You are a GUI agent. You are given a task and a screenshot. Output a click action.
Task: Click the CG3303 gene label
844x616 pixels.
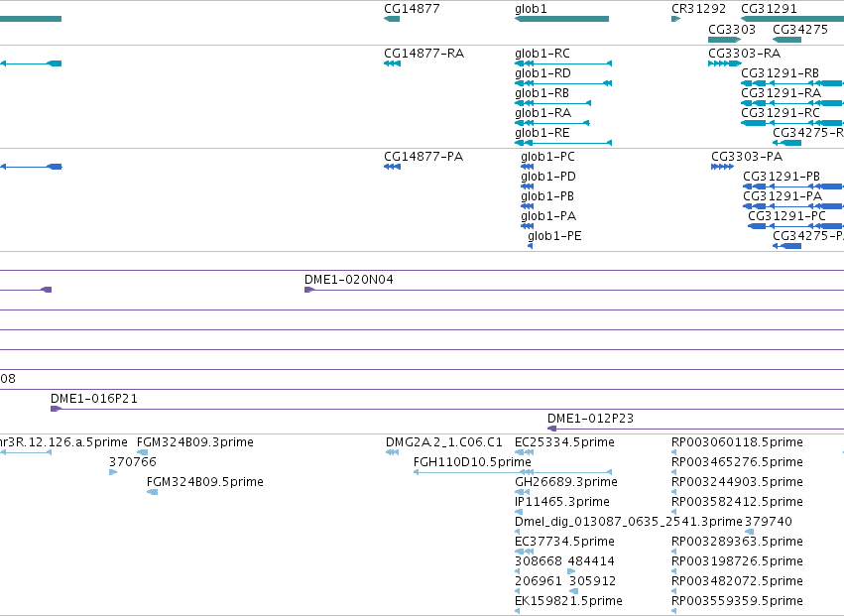pyautogui.click(x=732, y=29)
